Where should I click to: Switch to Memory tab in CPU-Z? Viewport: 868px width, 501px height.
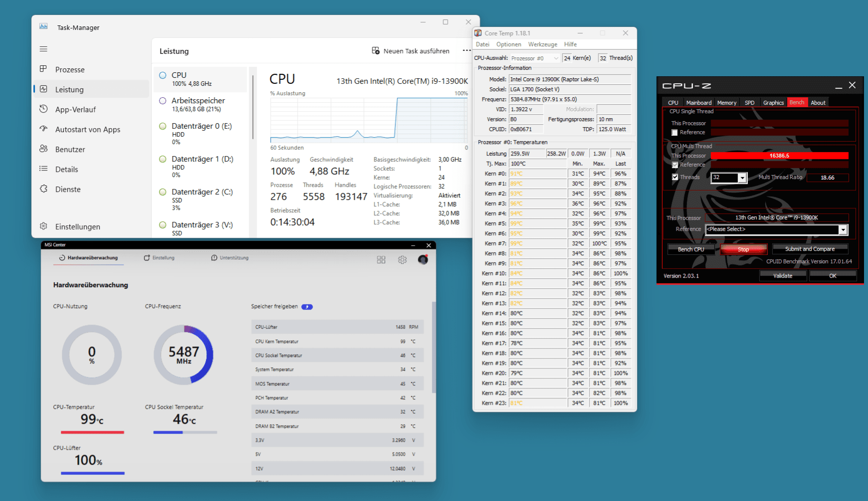pos(726,102)
